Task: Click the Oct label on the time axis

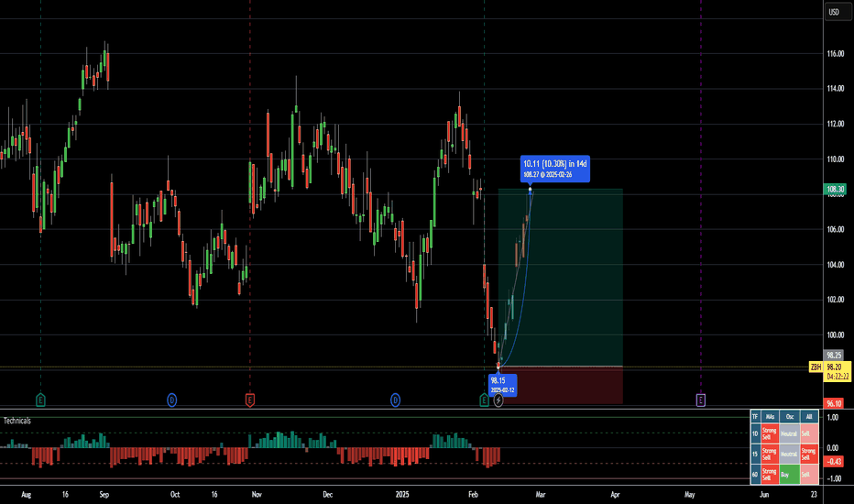Action: point(175,495)
